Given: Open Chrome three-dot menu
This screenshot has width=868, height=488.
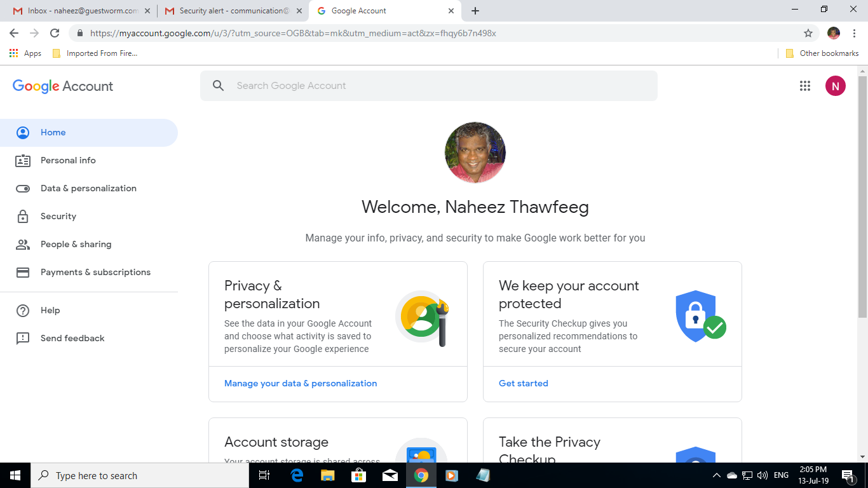Looking at the screenshot, I should (854, 33).
